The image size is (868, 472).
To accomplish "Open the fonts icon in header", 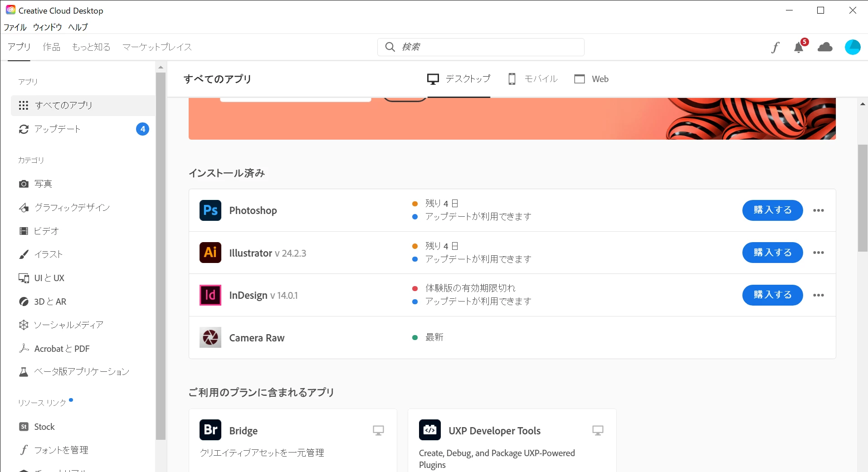I will [x=775, y=47].
